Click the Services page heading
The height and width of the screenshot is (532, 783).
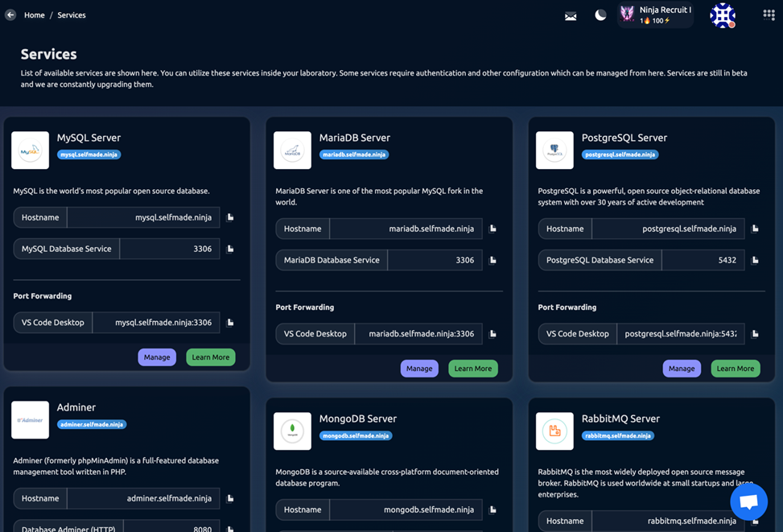(x=48, y=54)
